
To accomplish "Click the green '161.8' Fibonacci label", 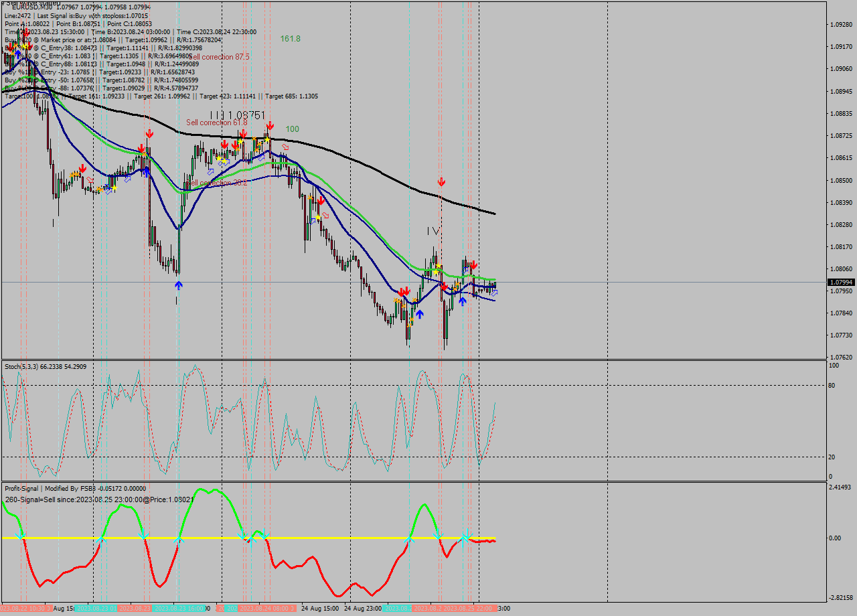I will click(289, 39).
